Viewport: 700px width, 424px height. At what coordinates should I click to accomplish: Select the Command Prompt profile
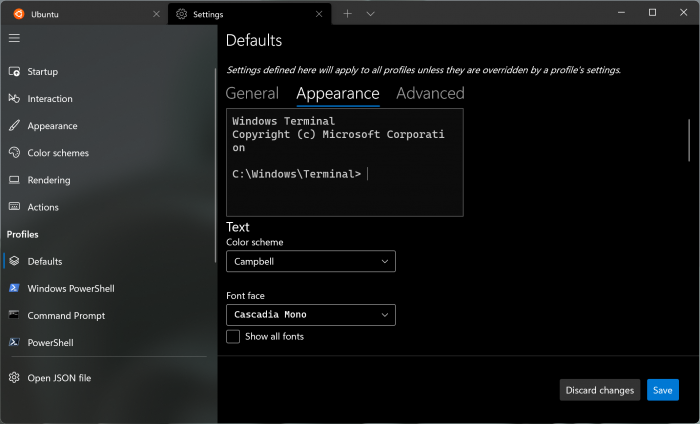65,315
